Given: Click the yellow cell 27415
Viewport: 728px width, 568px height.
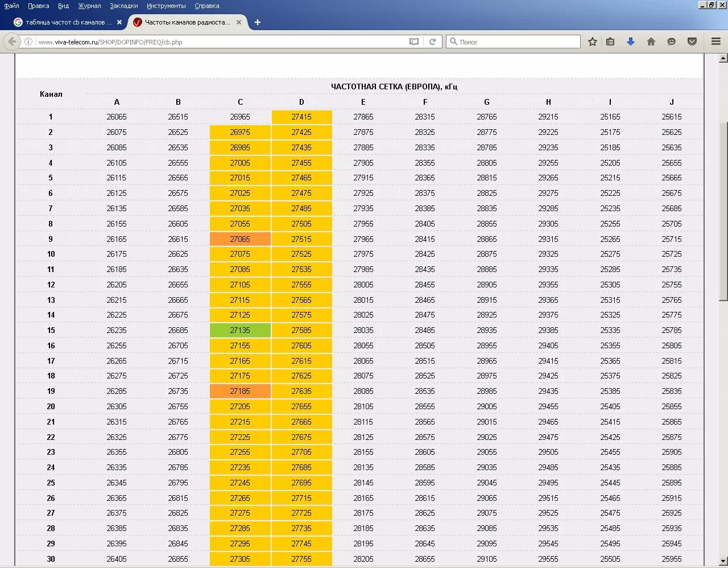Looking at the screenshot, I should tap(301, 117).
